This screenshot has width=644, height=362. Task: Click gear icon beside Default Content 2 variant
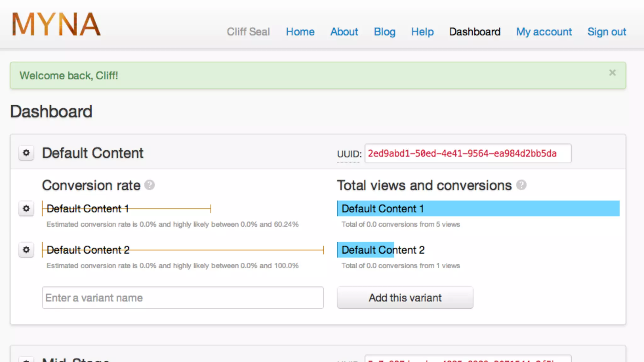[26, 250]
